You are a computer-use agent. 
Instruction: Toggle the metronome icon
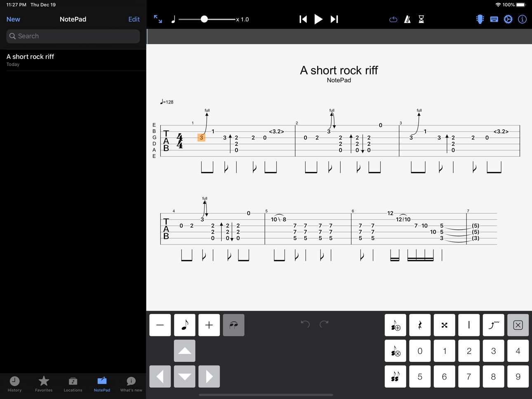coord(407,19)
